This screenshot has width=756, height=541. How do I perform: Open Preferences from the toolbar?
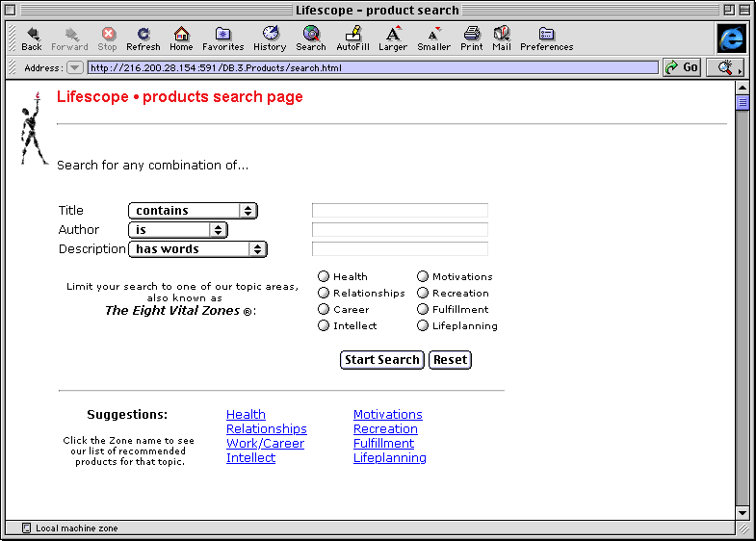click(547, 39)
